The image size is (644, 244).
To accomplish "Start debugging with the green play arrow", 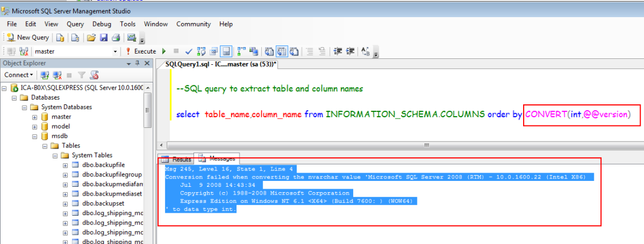I will (164, 51).
